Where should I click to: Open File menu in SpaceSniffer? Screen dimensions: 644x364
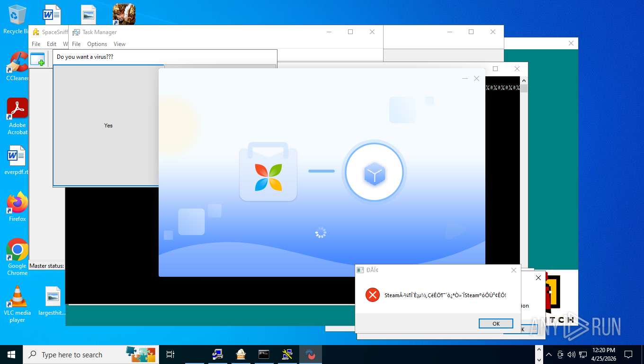click(36, 44)
